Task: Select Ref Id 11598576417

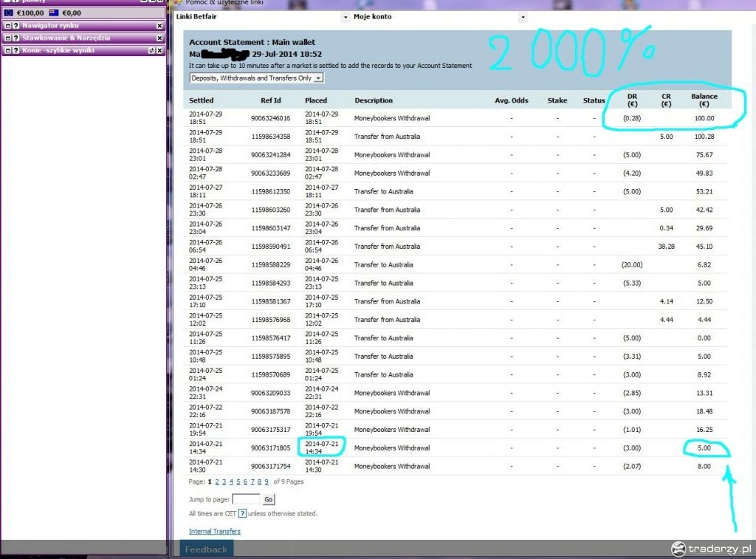Action: tap(270, 338)
